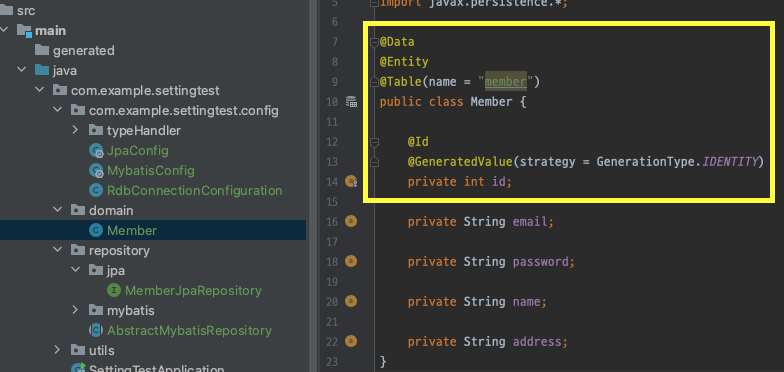Screen dimensions: 784x372
Task: Open MybatisConfig class file
Action: tap(150, 170)
